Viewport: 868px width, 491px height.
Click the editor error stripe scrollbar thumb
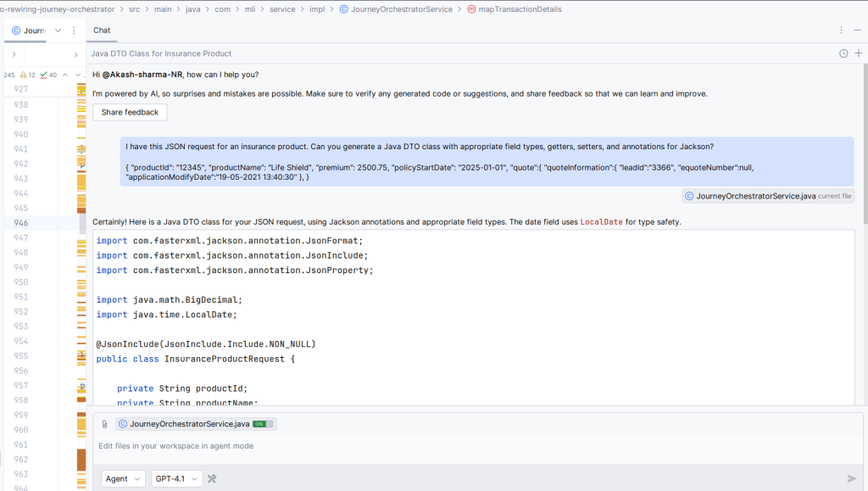[82, 223]
